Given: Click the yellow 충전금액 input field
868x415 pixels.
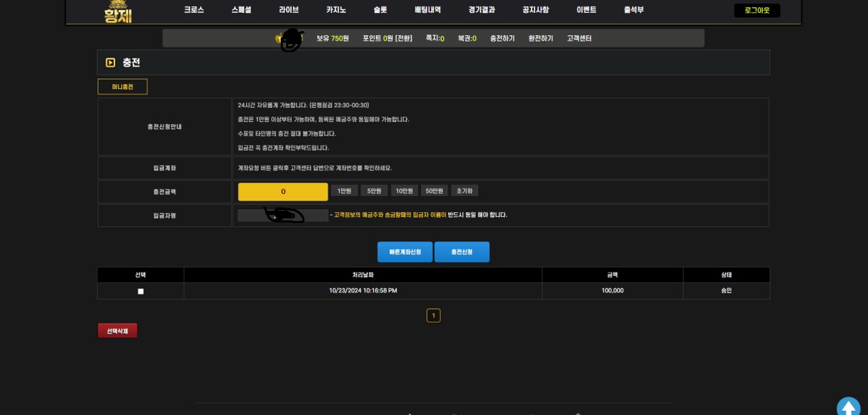Looking at the screenshot, I should pos(283,192).
